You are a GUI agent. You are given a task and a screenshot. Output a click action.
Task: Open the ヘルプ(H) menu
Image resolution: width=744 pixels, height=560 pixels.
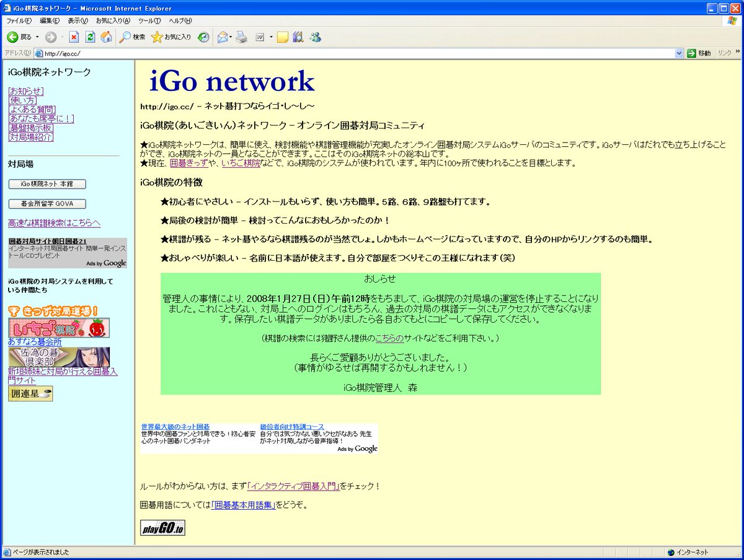point(180,20)
